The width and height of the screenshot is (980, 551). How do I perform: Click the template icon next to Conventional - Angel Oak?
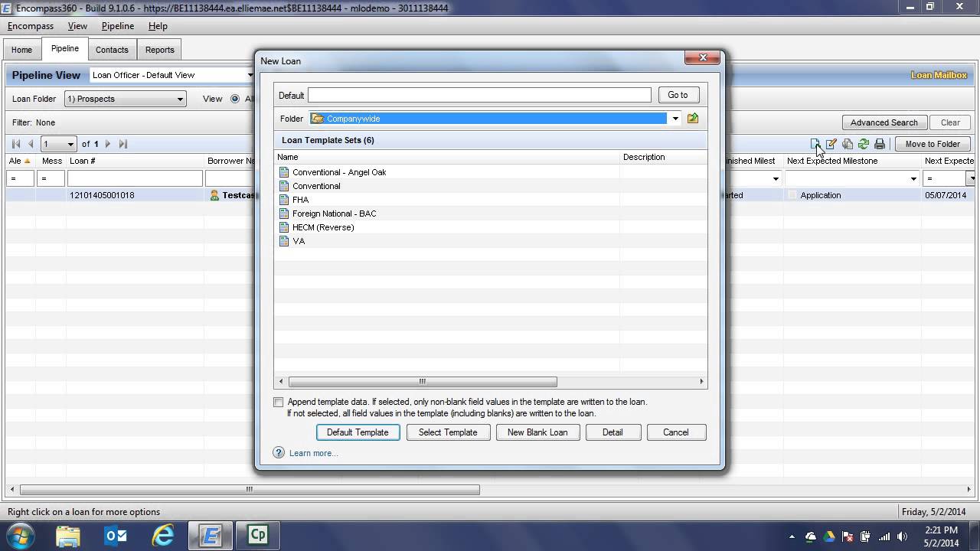(284, 172)
